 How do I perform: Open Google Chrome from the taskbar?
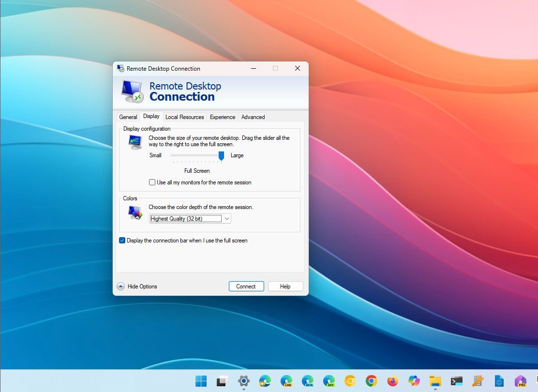[x=371, y=381]
